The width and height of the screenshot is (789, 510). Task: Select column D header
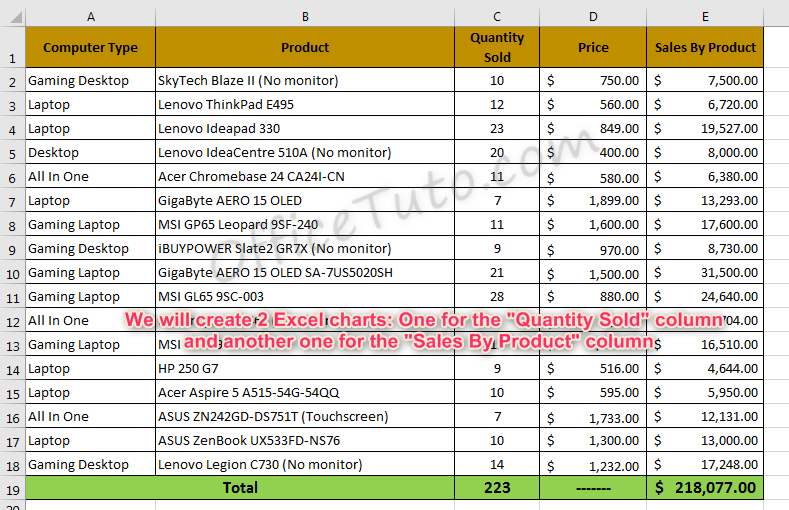pyautogui.click(x=593, y=17)
